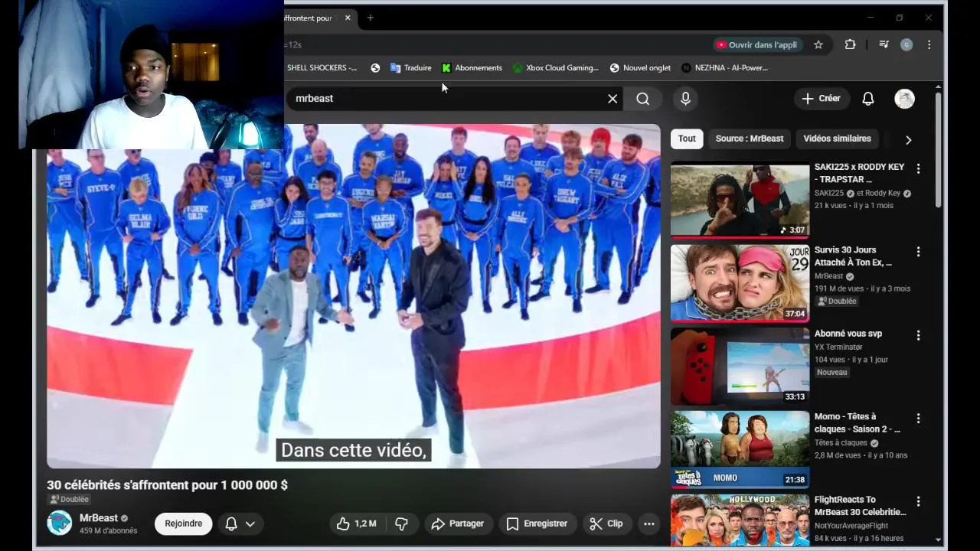Click the YX Terminator channel name
The image size is (980, 551).
(x=838, y=347)
